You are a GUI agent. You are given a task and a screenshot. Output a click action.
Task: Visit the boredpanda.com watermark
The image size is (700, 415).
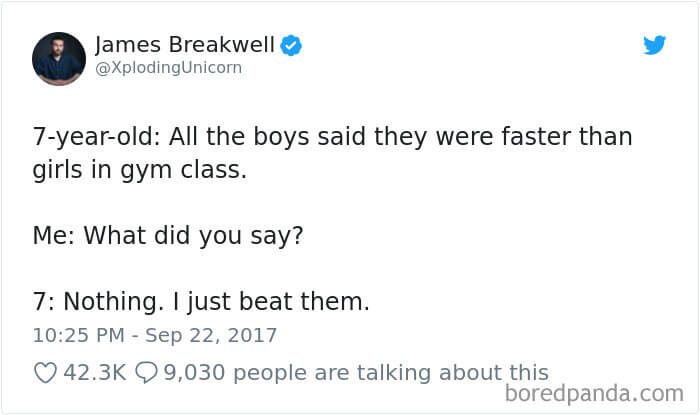(x=594, y=394)
